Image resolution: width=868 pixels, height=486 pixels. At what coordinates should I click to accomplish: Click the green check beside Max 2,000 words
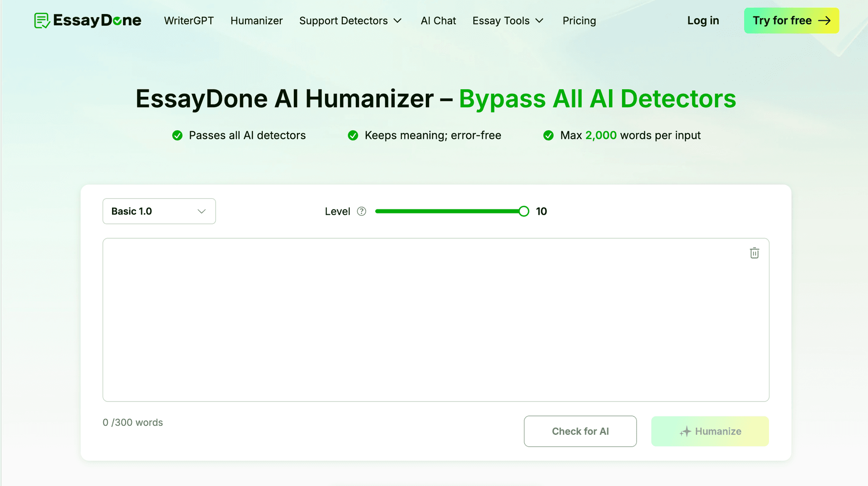coord(548,135)
